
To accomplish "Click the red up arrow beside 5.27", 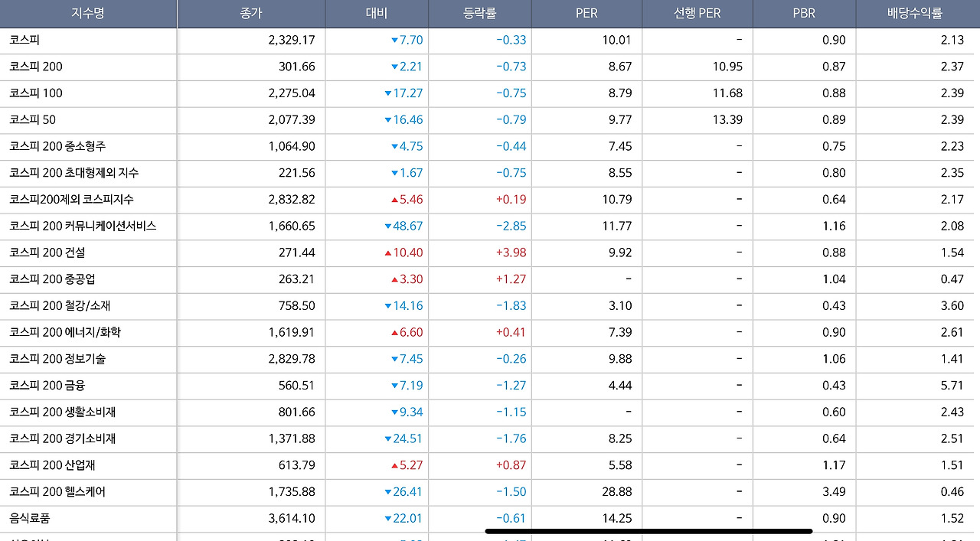I will pos(395,465).
